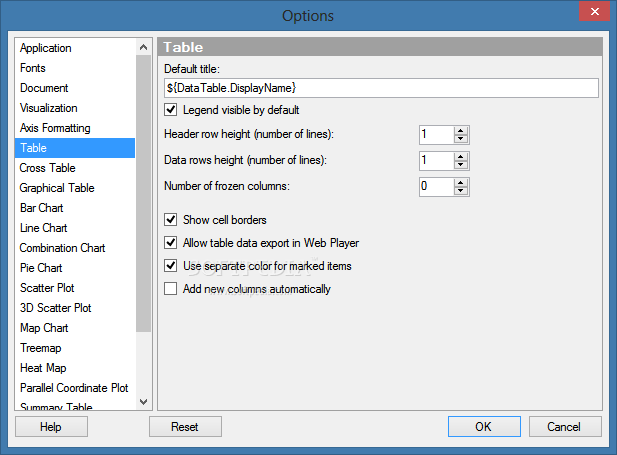Select Graphical Table category
617x455 pixels.
(75, 188)
